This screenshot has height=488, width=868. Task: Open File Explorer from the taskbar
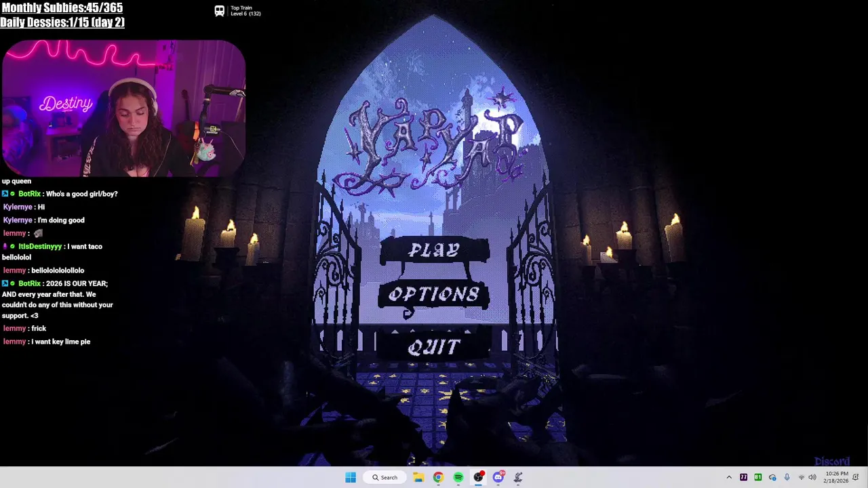(x=418, y=477)
